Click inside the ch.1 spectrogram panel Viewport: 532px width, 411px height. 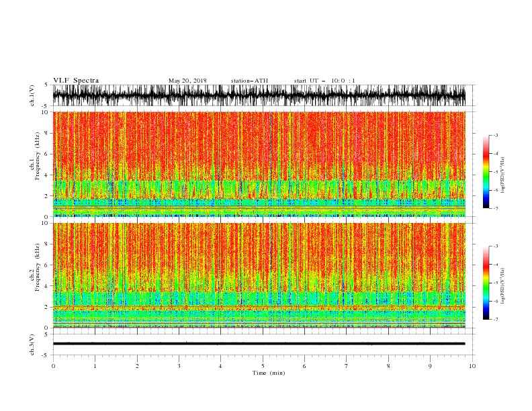click(x=259, y=164)
